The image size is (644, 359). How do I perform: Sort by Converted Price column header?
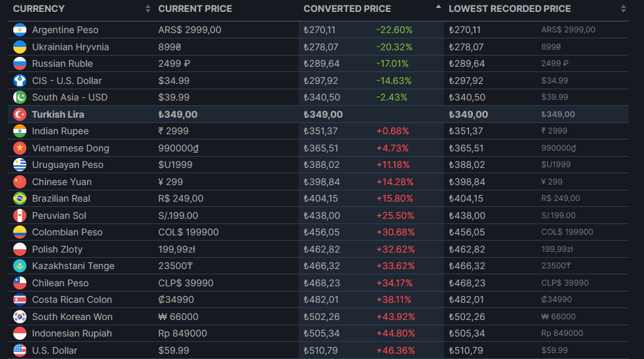pyautogui.click(x=347, y=9)
